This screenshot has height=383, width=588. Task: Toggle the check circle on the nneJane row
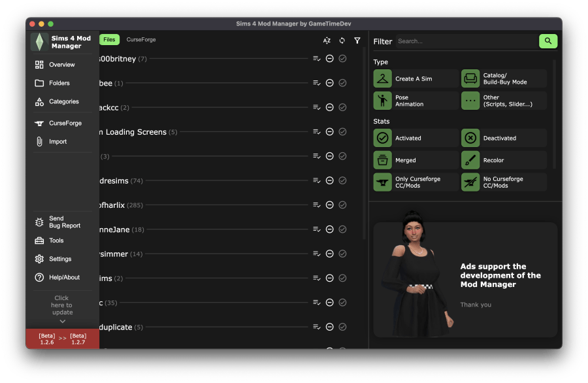pyautogui.click(x=342, y=229)
